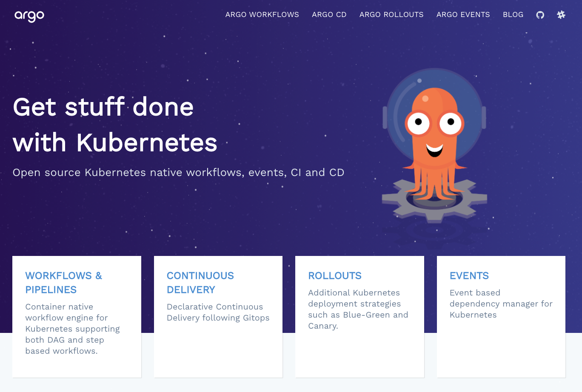Click 'Container native workflow engine' description text
582x392 pixels.
72,329
